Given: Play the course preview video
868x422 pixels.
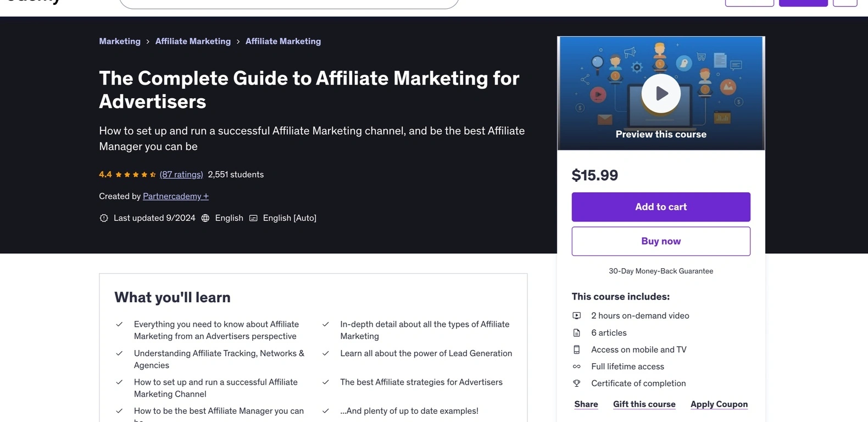Looking at the screenshot, I should tap(661, 93).
